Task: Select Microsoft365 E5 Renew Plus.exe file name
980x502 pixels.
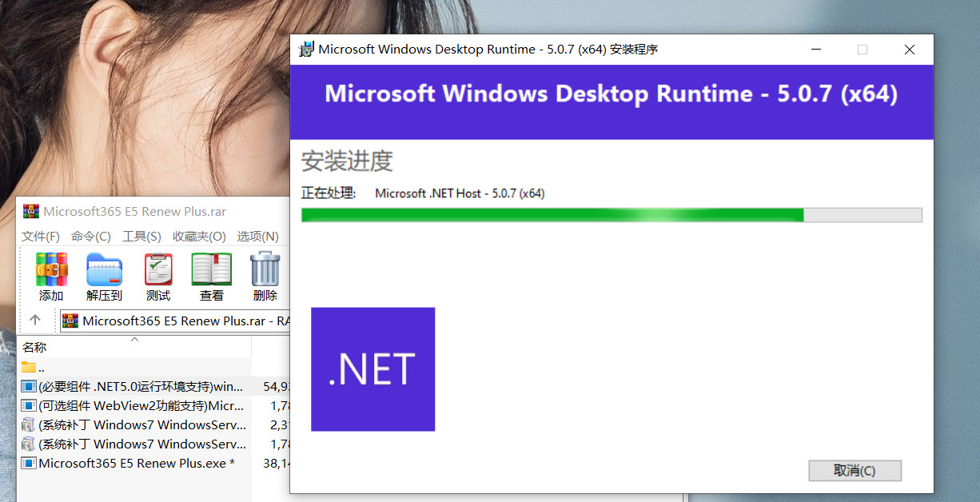Action: pyautogui.click(x=137, y=463)
